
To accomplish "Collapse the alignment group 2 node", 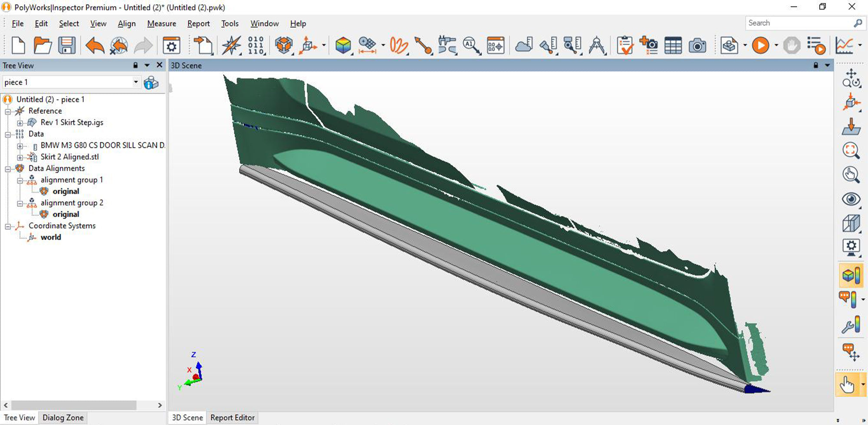I will pos(20,203).
